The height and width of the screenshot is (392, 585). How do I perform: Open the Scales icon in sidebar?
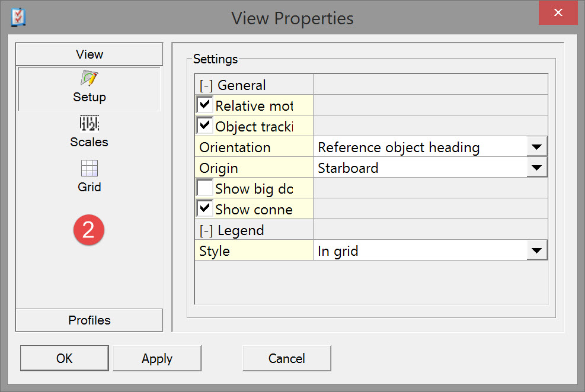pyautogui.click(x=89, y=123)
